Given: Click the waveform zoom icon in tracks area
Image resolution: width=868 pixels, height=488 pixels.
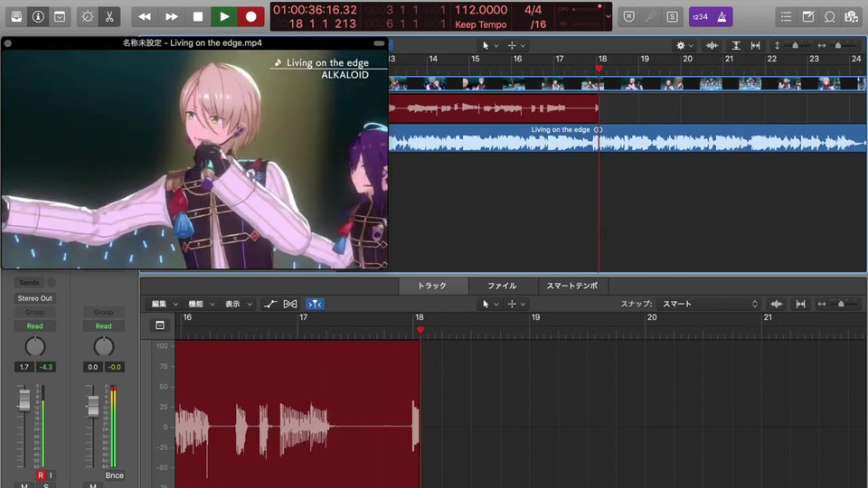Looking at the screenshot, I should click(712, 45).
